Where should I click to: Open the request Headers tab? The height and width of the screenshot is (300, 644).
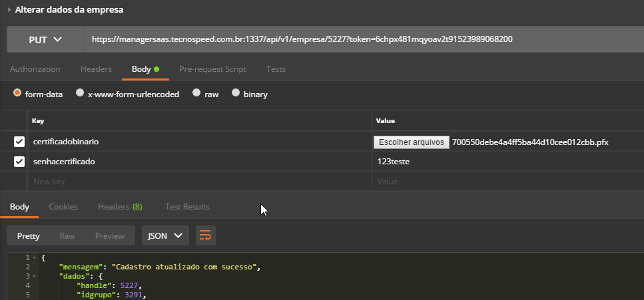(x=96, y=69)
